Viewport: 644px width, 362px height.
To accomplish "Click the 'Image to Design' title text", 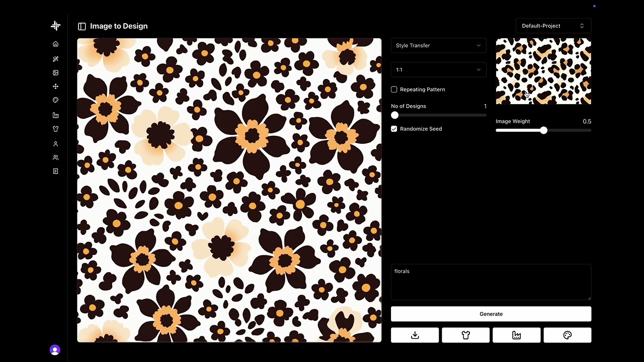I will click(x=119, y=26).
